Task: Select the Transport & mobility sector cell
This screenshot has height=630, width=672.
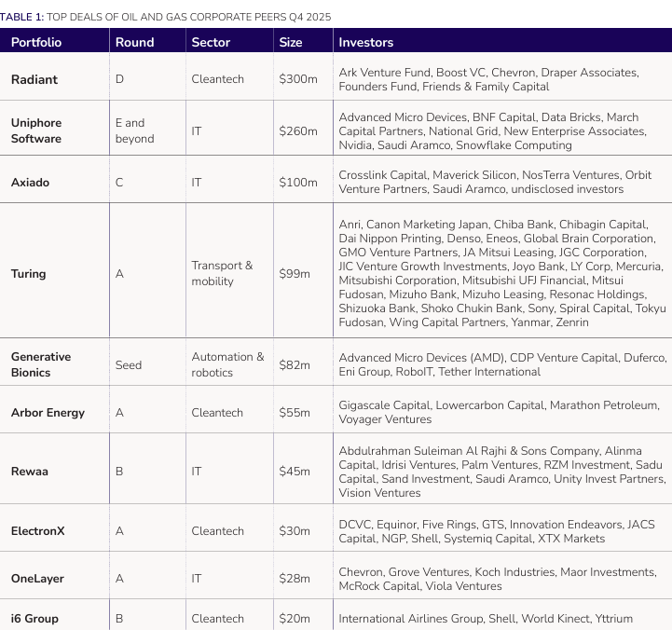Action: click(222, 273)
